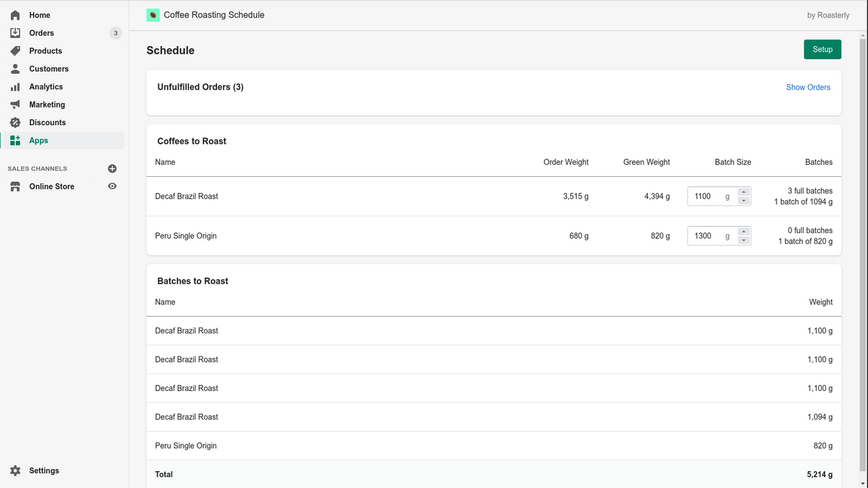The height and width of the screenshot is (488, 868).
Task: Click the Marketing megaphone icon
Action: [15, 104]
